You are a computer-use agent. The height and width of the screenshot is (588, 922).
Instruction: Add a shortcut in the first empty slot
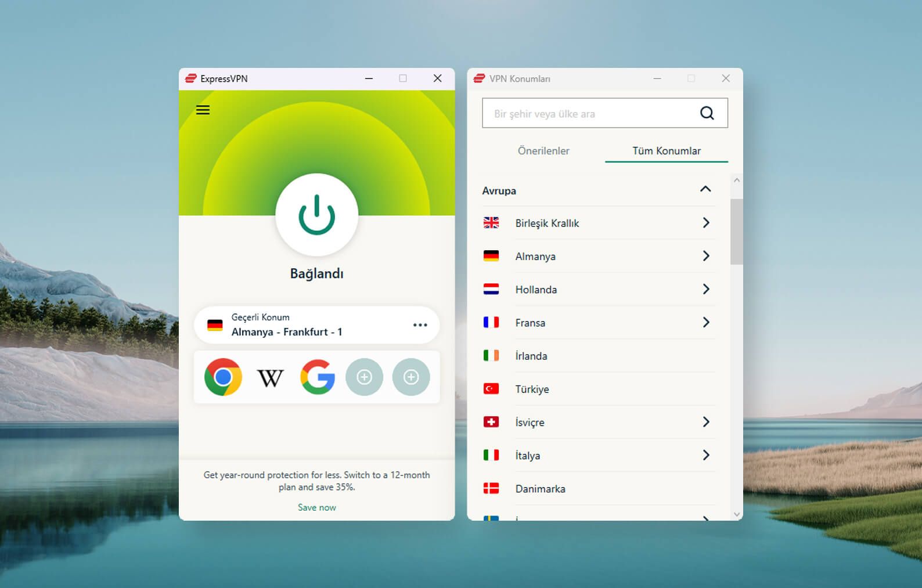coord(364,377)
